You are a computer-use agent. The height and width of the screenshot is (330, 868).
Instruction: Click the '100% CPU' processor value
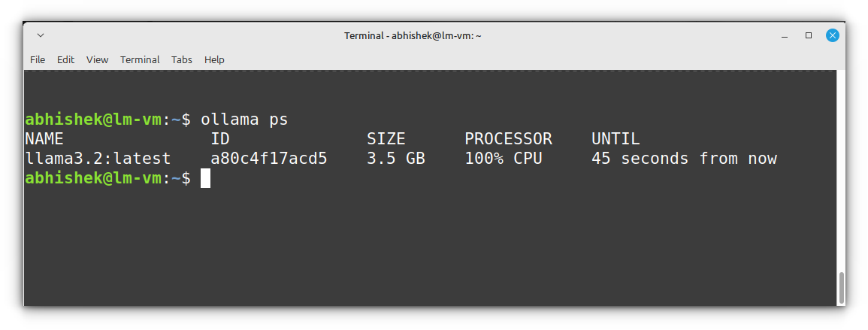[503, 159]
